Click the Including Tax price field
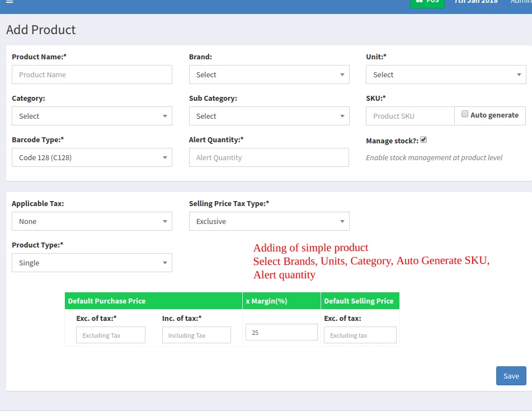This screenshot has width=532, height=415. 196,335
